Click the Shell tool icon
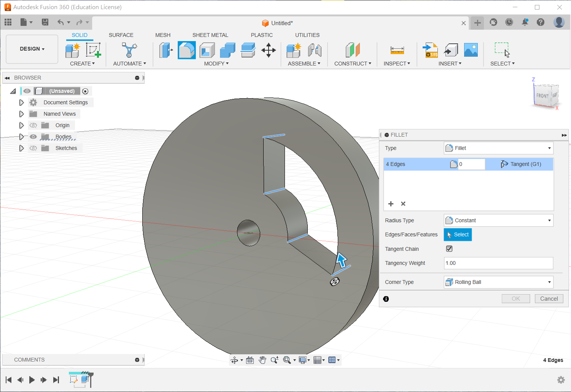The image size is (571, 392). (x=207, y=50)
